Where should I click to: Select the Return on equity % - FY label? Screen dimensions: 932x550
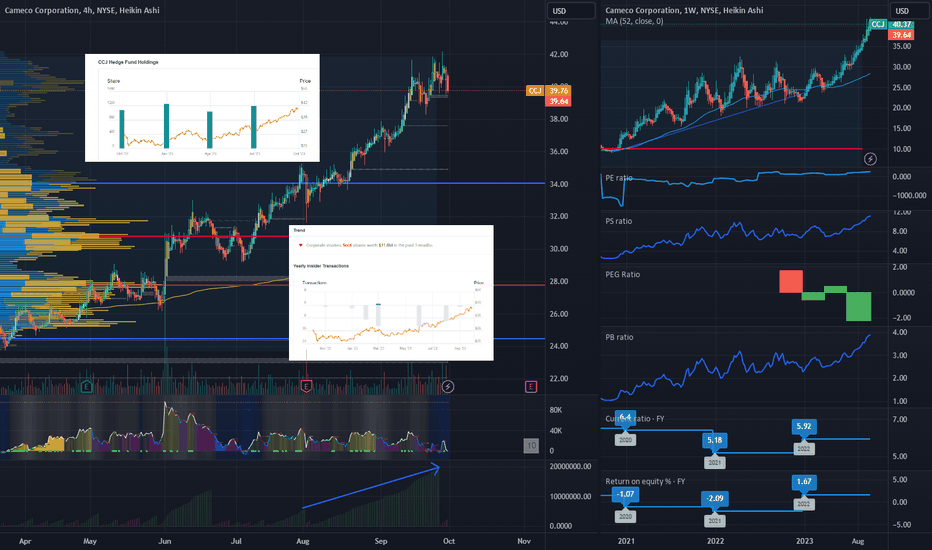click(645, 481)
